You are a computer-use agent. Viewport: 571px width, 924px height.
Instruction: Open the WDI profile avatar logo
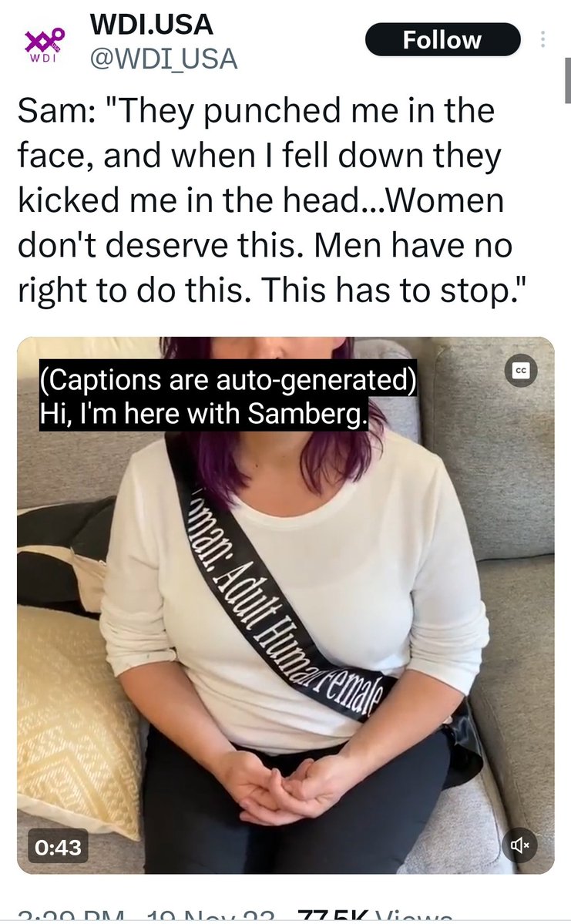click(x=43, y=45)
